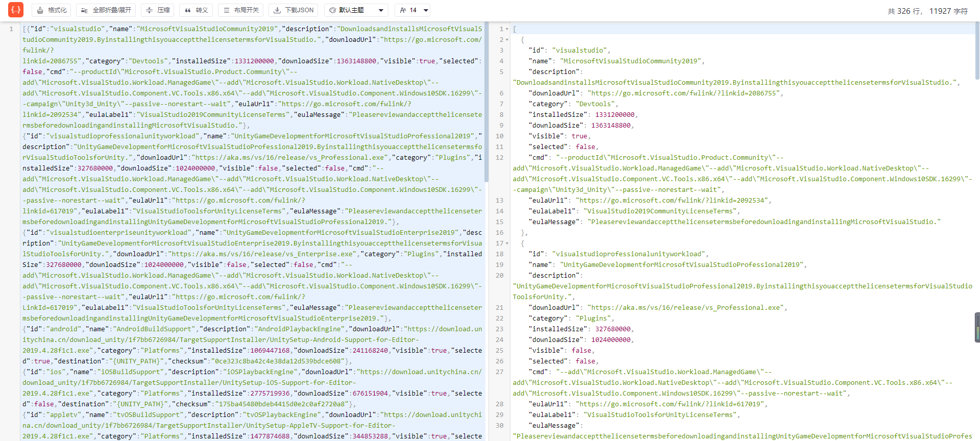
Task: Click the eulaUrl1 linkid=617019 line on row 28
Action: tap(648, 404)
